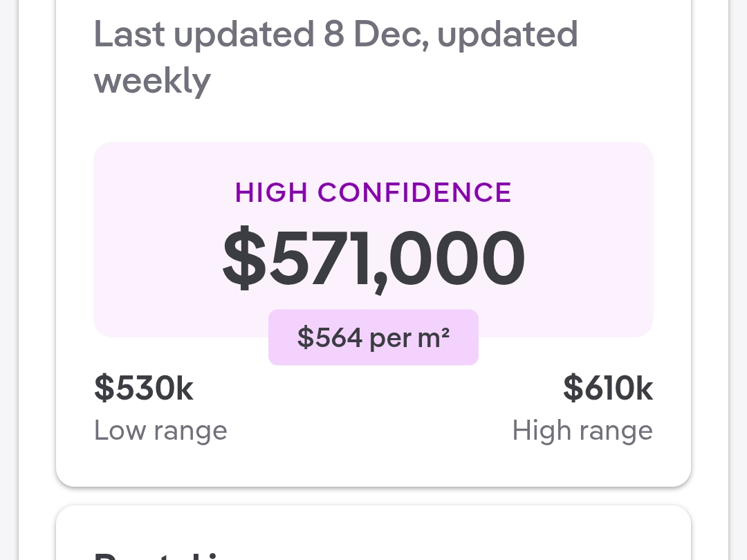Click the grey page margin at right

pos(738,277)
